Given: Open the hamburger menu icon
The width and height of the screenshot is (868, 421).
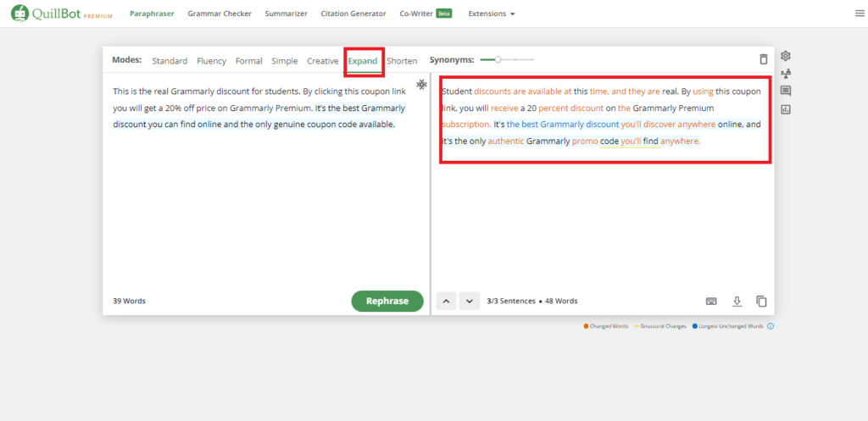Looking at the screenshot, I should 860,14.
